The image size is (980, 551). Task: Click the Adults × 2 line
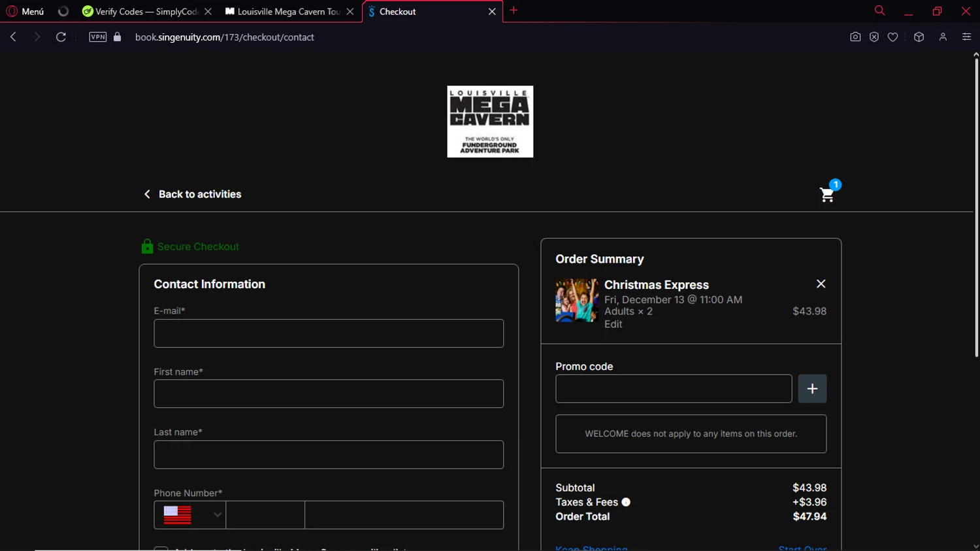pyautogui.click(x=629, y=312)
